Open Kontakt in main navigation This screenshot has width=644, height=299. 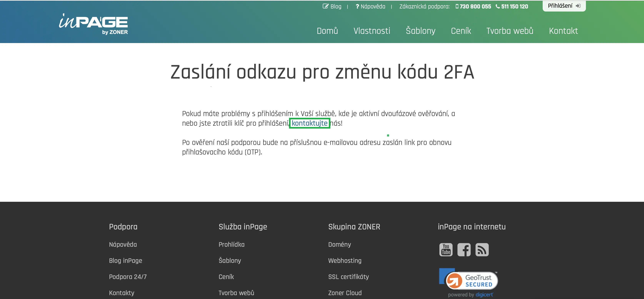(563, 31)
